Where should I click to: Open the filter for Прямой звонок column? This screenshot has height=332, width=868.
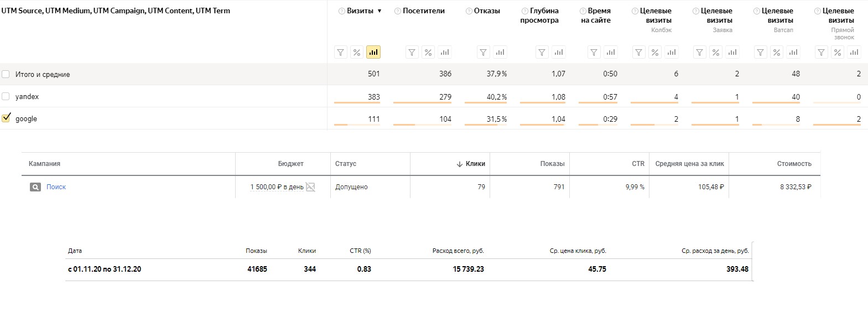(822, 53)
